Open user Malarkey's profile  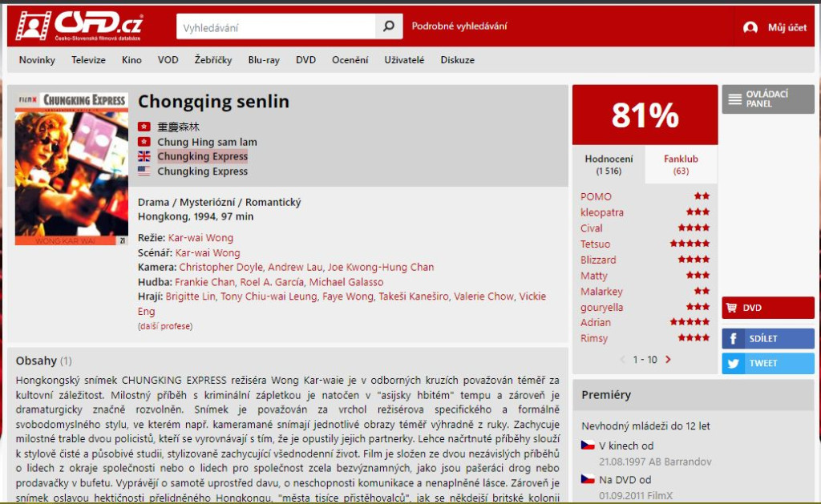point(601,292)
